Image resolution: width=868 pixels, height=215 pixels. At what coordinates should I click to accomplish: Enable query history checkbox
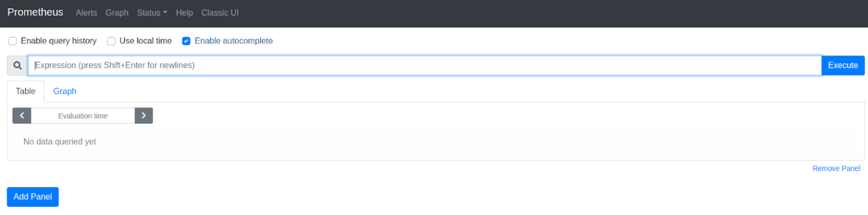pos(12,41)
